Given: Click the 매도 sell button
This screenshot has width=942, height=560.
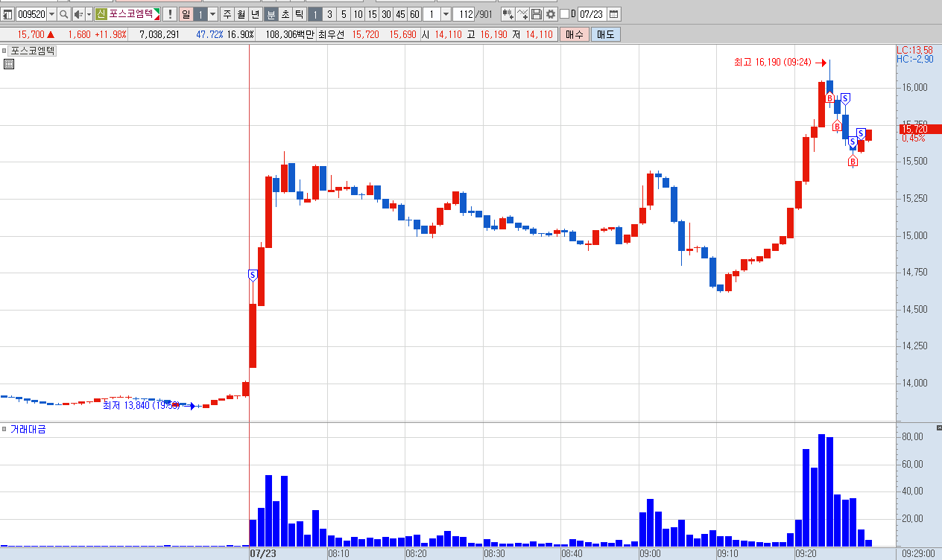Looking at the screenshot, I should click(605, 34).
